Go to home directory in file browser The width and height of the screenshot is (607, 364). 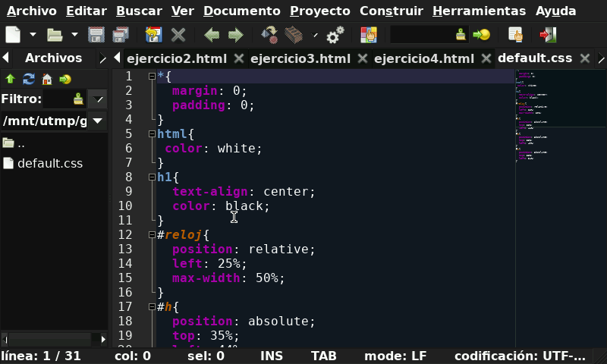coord(47,79)
